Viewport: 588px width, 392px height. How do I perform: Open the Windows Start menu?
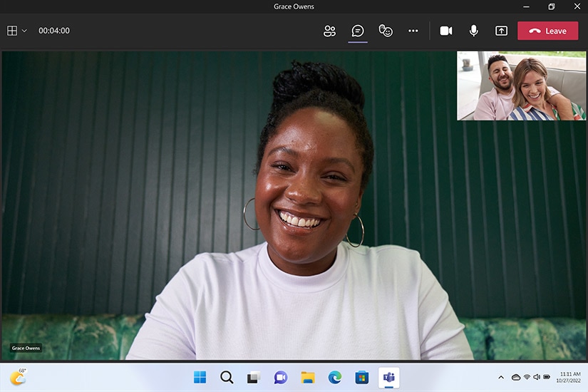tap(200, 377)
